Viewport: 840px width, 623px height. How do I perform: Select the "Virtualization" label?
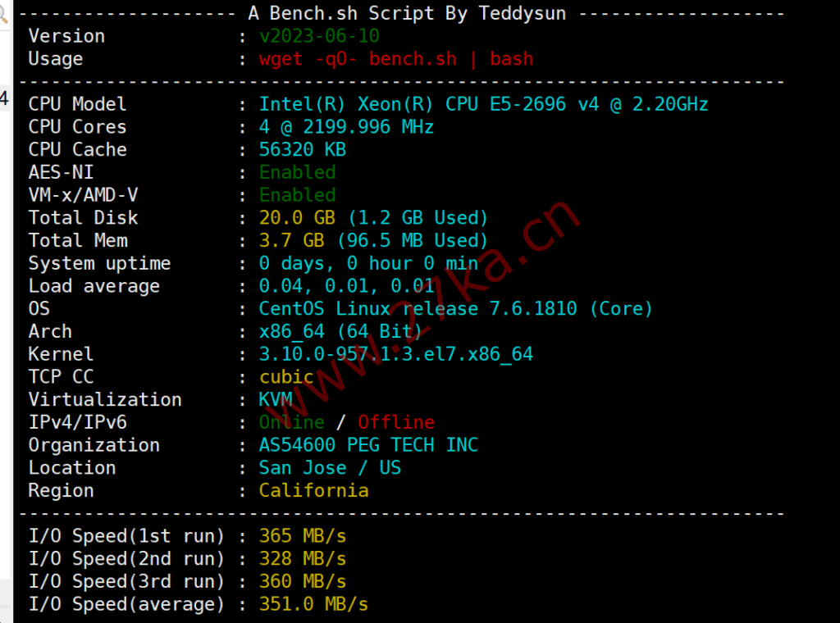pyautogui.click(x=105, y=400)
